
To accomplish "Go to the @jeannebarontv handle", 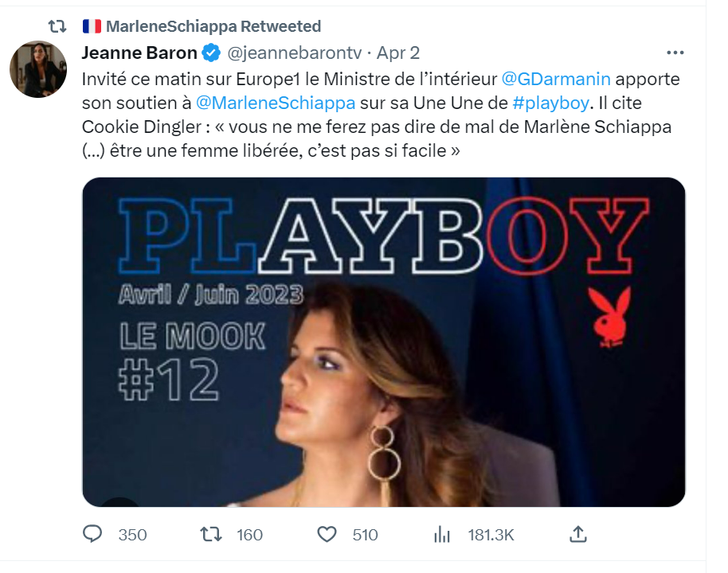I will click(x=295, y=53).
